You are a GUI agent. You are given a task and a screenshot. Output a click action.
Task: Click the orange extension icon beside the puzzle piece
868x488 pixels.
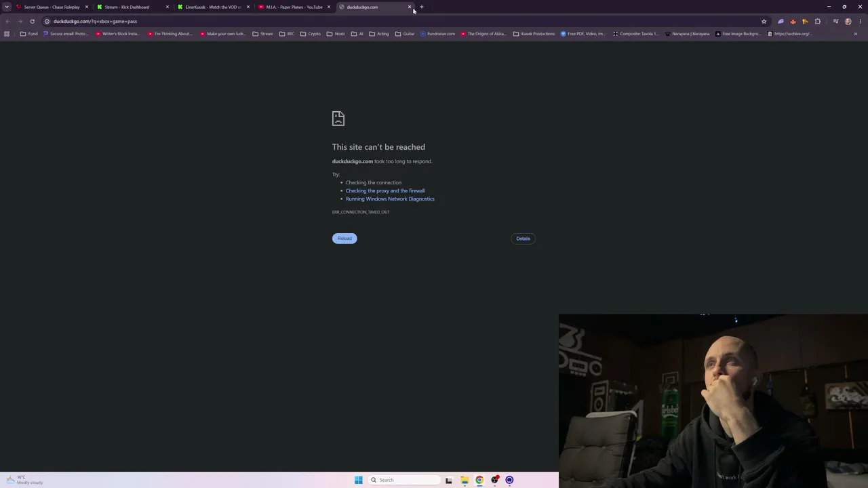805,21
